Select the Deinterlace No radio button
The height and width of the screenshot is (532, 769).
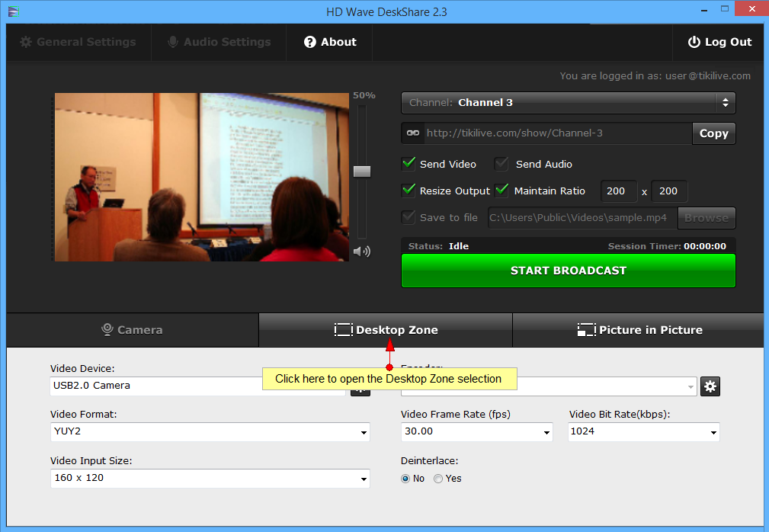[x=405, y=479]
